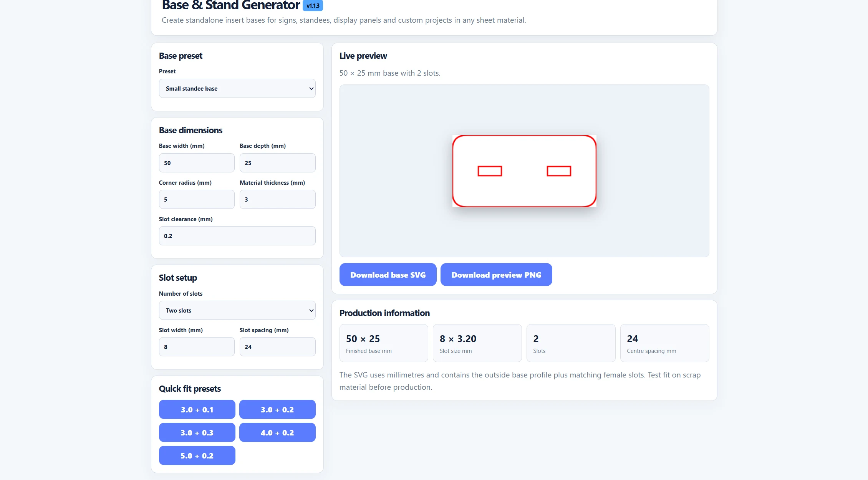Click the Live preview heading
Screen dimensions: 868x480
tap(363, 56)
